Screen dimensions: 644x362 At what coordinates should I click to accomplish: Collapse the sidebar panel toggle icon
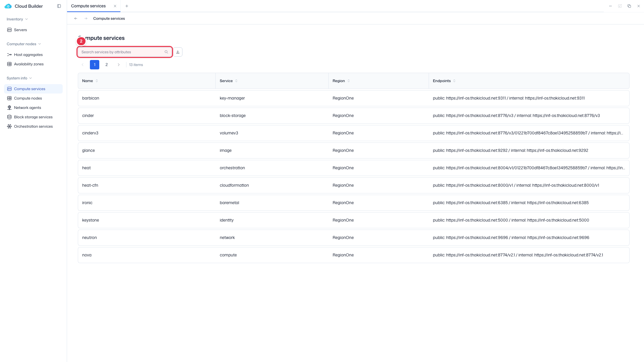(59, 6)
